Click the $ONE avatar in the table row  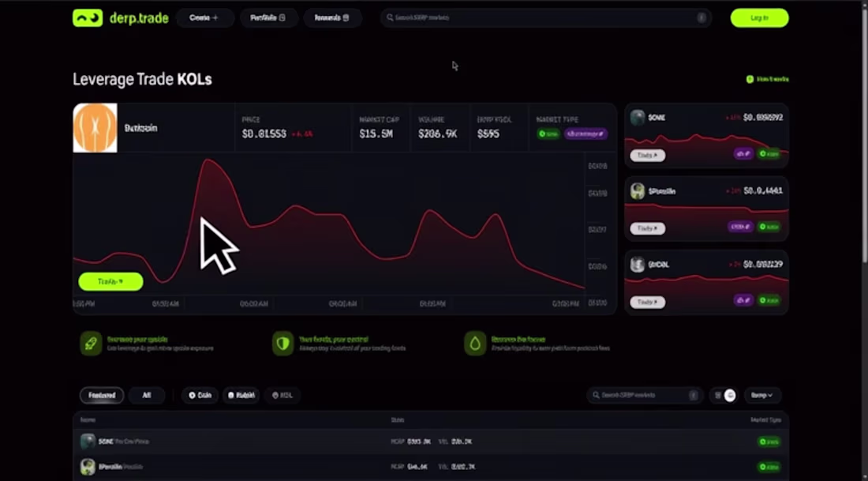point(88,442)
